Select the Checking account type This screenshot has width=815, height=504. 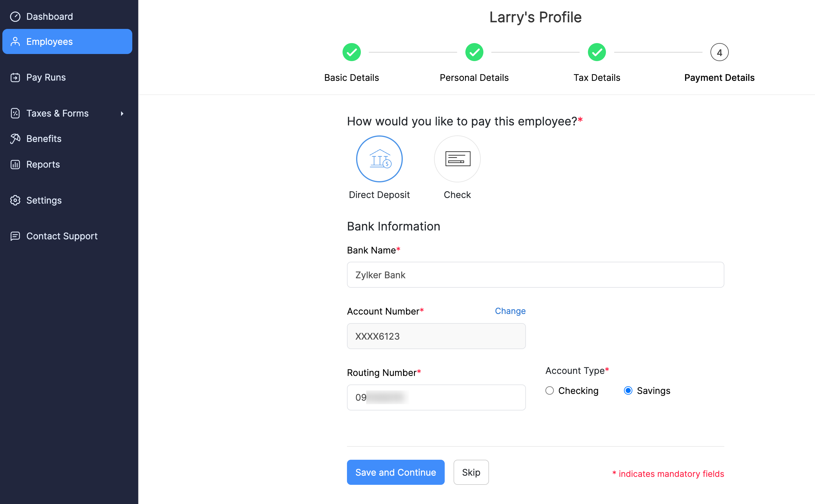pyautogui.click(x=550, y=390)
